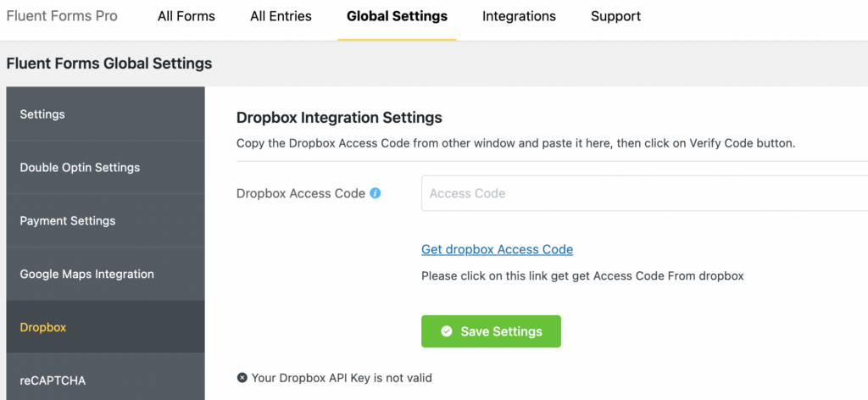
Task: Follow the Get dropbox Access Code link
Action: click(x=497, y=249)
